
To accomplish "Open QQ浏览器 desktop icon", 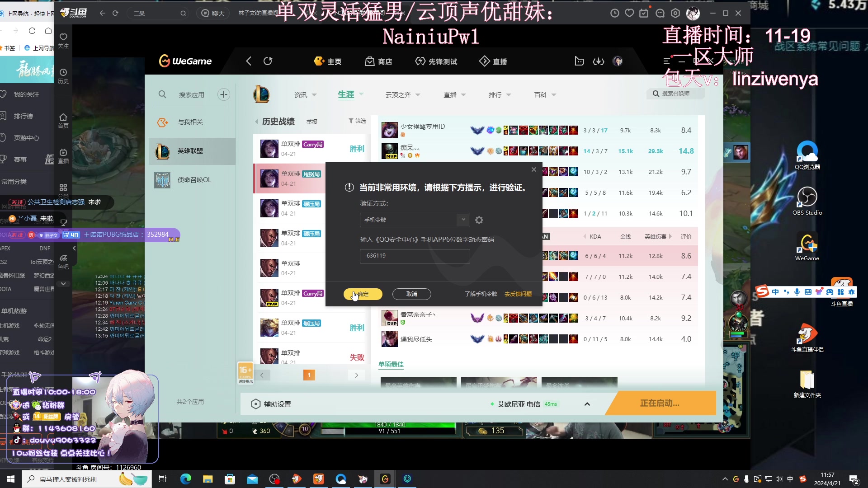I will [x=807, y=155].
